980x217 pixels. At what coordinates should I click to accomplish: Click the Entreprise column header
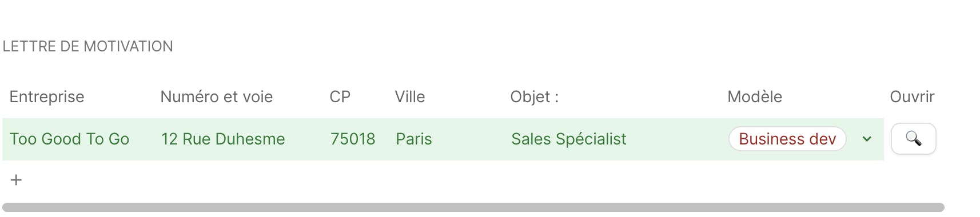[x=47, y=97]
